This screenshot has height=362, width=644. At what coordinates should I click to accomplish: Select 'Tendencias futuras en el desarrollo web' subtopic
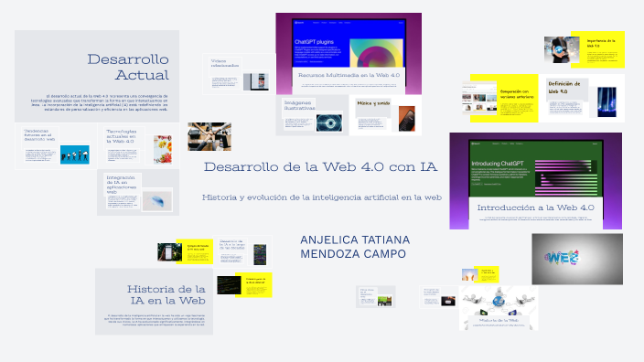pyautogui.click(x=39, y=135)
